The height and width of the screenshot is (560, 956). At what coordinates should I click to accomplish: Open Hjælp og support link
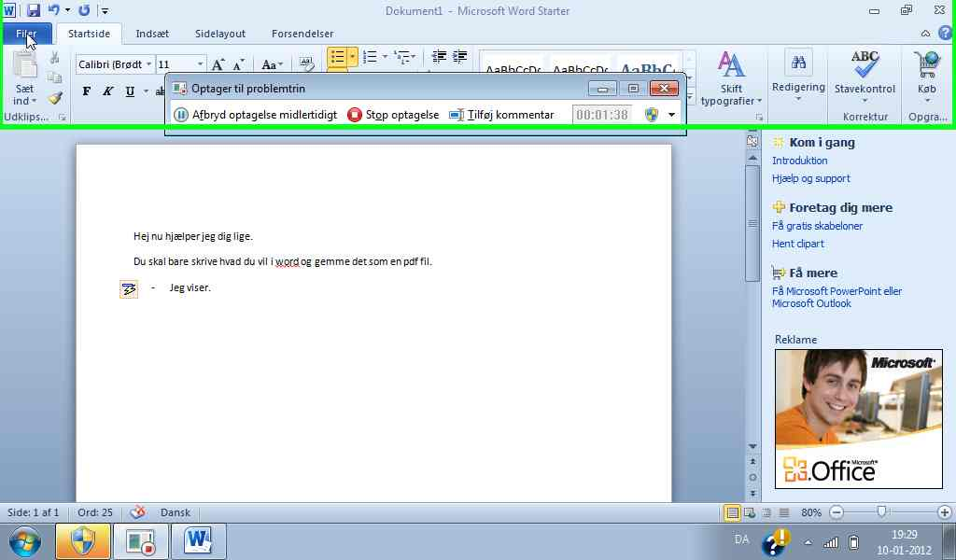(x=811, y=178)
